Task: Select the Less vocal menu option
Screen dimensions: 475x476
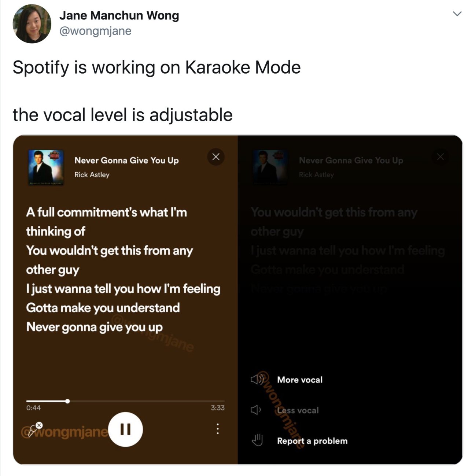Action: click(x=298, y=410)
